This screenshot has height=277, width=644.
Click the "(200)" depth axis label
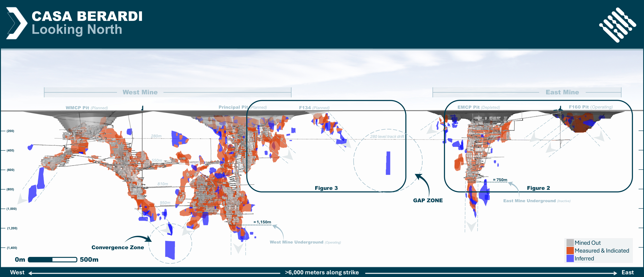point(10,131)
